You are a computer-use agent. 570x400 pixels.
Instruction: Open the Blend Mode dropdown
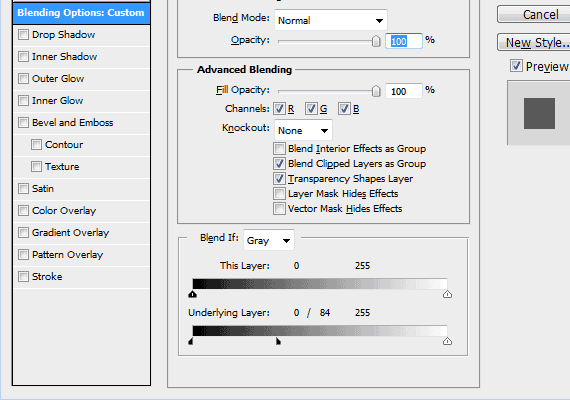coord(331,20)
